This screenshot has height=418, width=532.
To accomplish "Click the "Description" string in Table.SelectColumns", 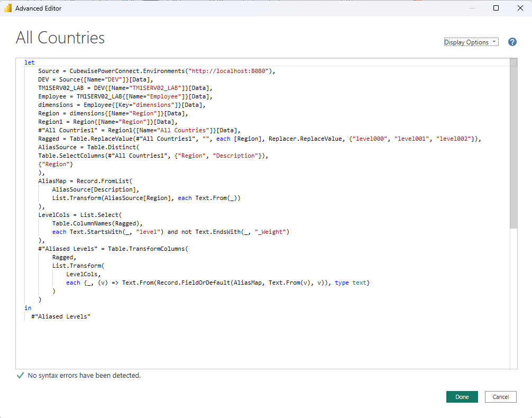I will point(235,156).
